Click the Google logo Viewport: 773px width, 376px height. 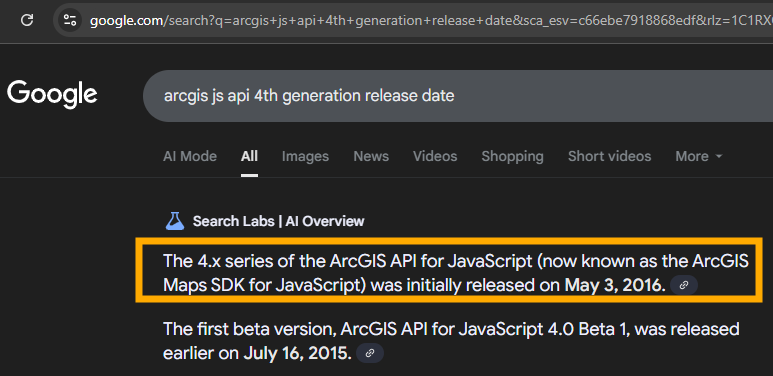(x=52, y=95)
